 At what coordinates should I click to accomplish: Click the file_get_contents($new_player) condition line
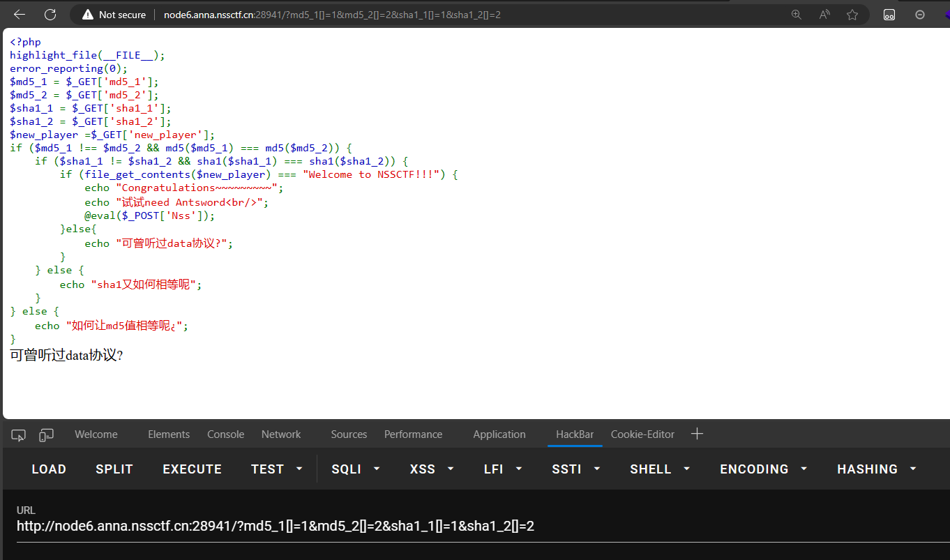click(259, 174)
